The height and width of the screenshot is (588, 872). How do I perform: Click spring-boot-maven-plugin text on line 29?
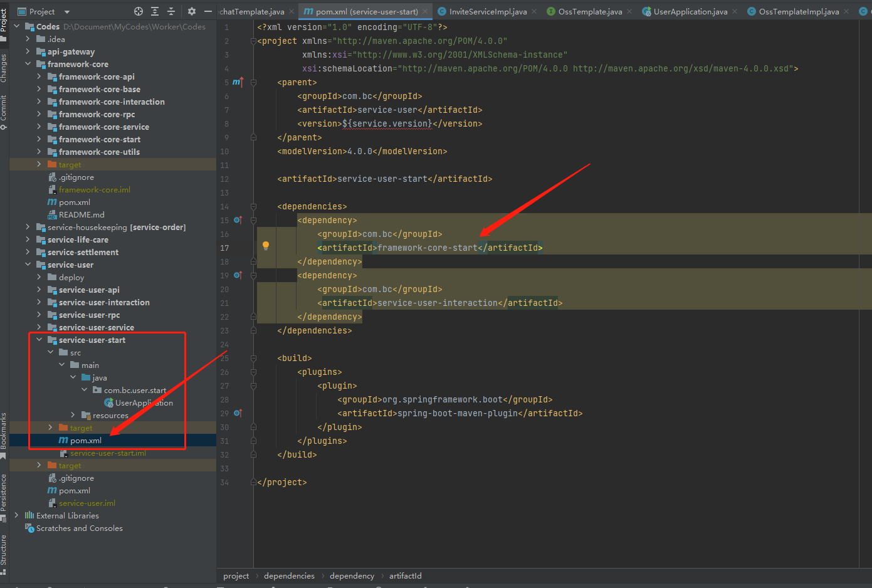tap(458, 413)
